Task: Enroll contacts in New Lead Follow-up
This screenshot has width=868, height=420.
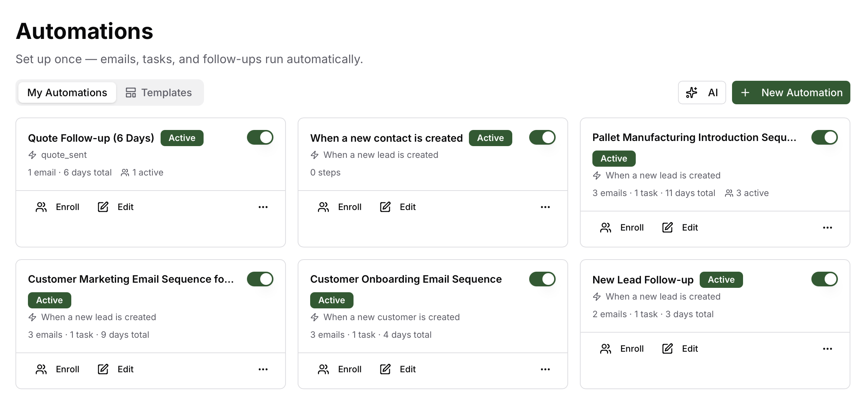Action: point(622,349)
